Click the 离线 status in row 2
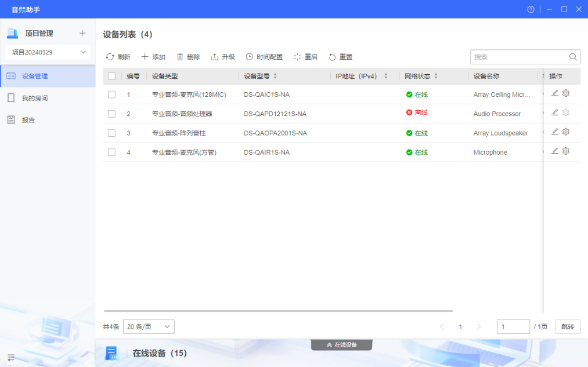 pyautogui.click(x=417, y=112)
